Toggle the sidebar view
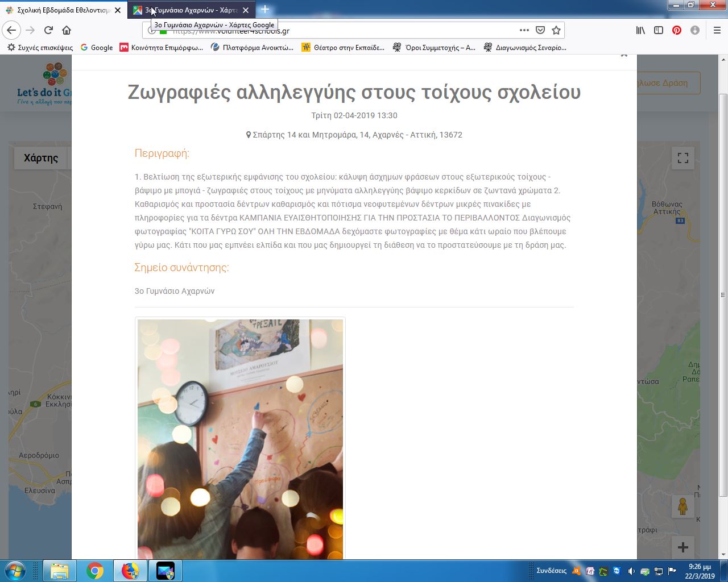The height and width of the screenshot is (582, 728). click(659, 30)
